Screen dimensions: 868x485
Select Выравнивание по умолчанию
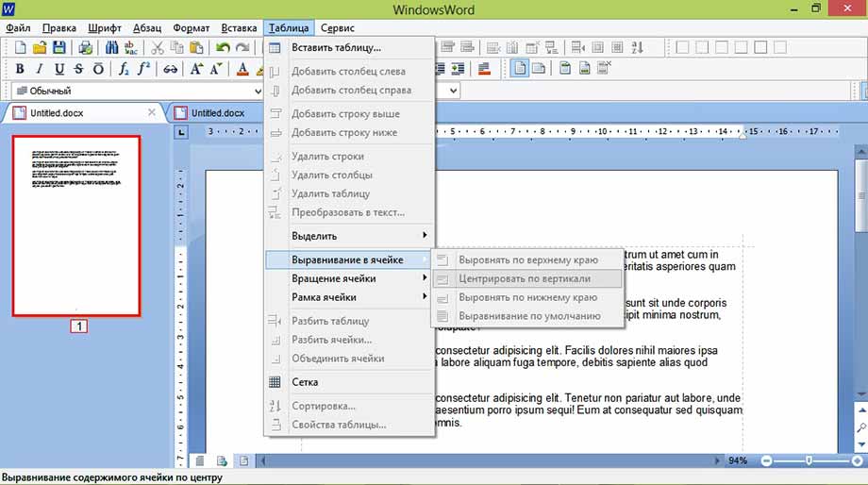point(527,315)
